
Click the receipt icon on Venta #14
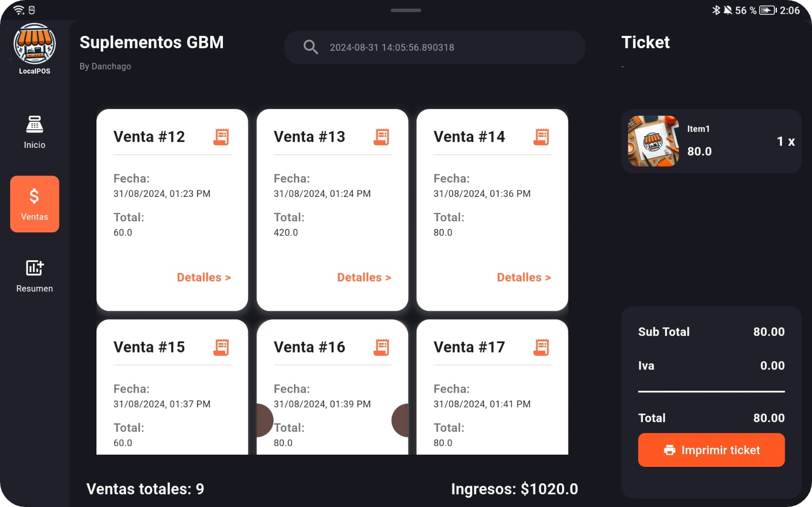coord(541,137)
